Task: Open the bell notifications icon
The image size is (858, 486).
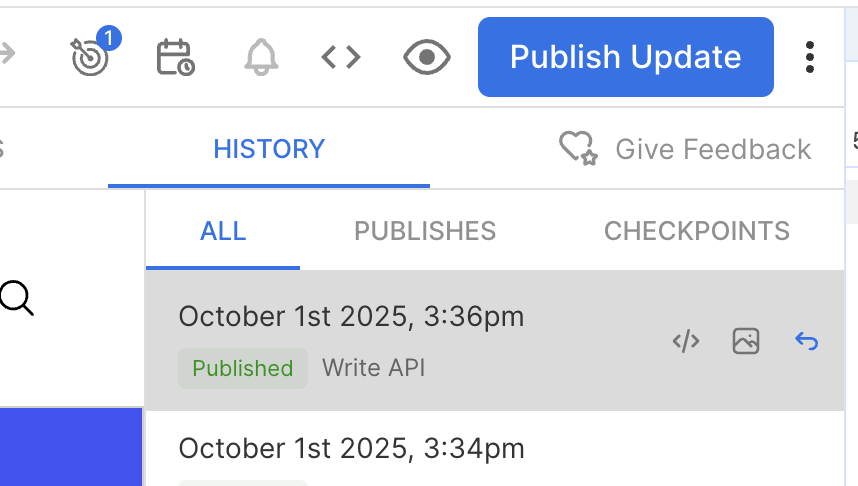Action: point(261,57)
